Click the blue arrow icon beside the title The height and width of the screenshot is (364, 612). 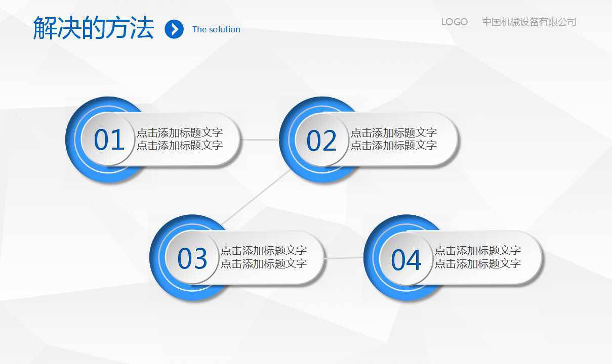[175, 29]
